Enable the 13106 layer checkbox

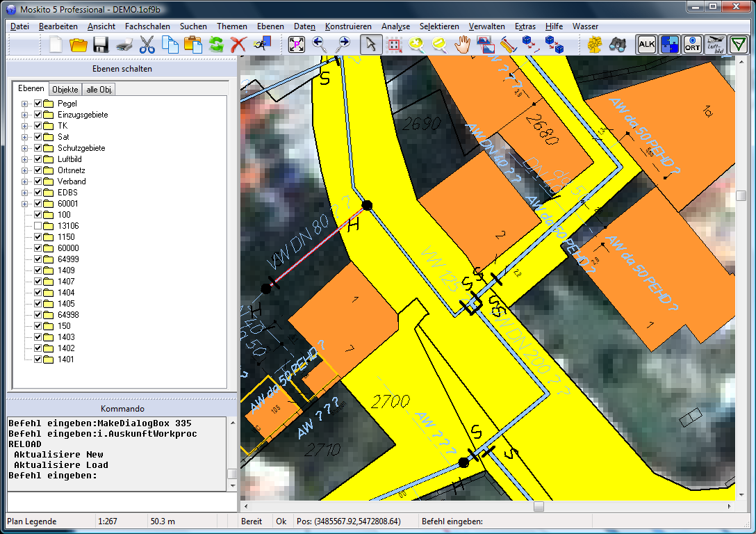coord(38,226)
